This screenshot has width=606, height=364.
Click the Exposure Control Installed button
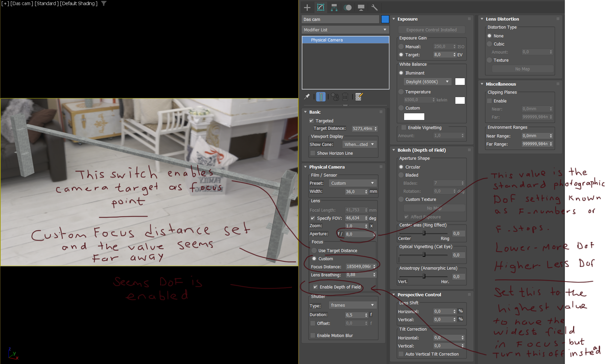[x=431, y=30]
